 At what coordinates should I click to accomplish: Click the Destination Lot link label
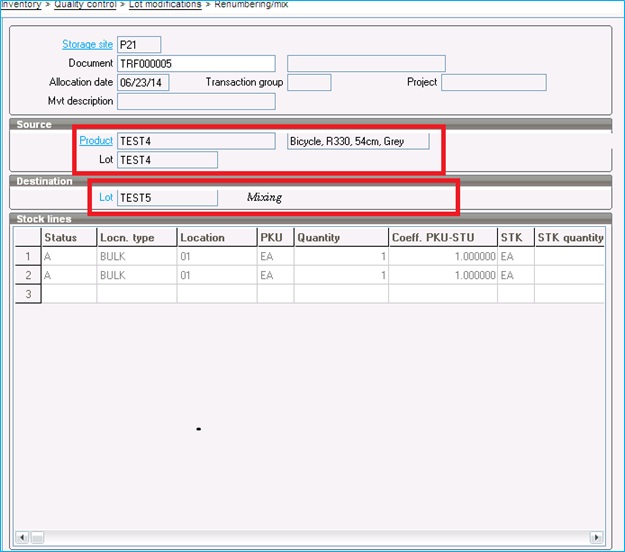click(106, 197)
